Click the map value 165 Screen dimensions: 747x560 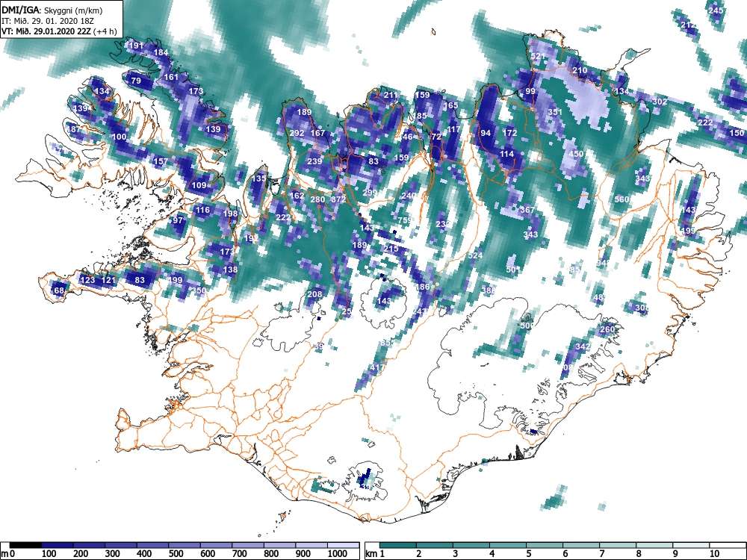click(x=450, y=105)
